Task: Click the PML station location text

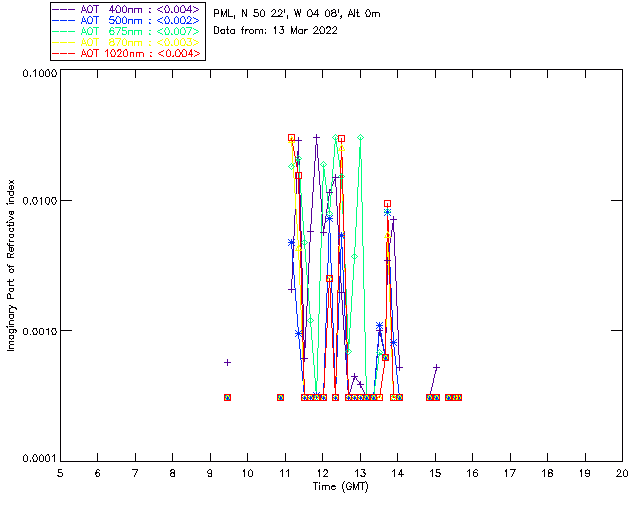Action: 297,14
